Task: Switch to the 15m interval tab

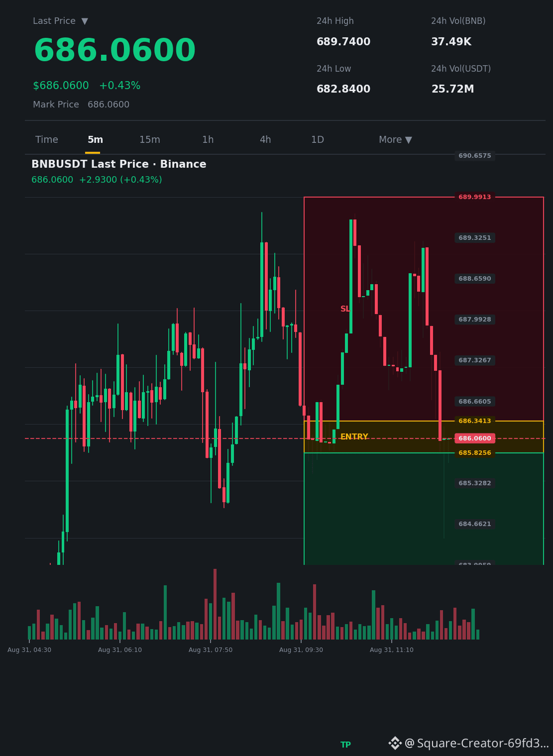Action: click(150, 140)
